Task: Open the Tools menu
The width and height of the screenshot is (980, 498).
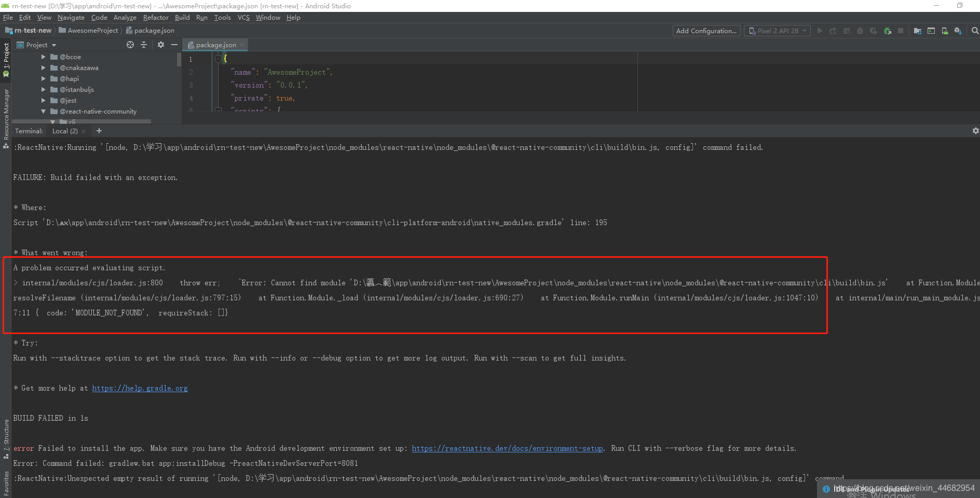Action: coord(223,18)
